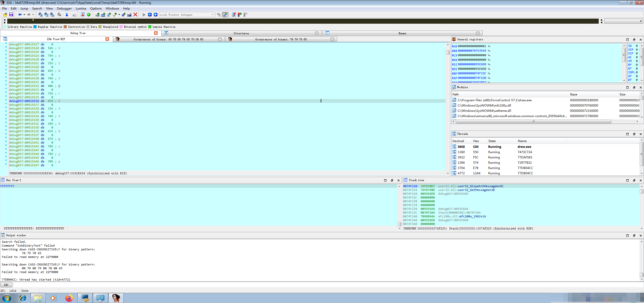Screen dimensions: 644x303
Task: Click the blue down-arrow jump icon
Action: (x=67, y=15)
